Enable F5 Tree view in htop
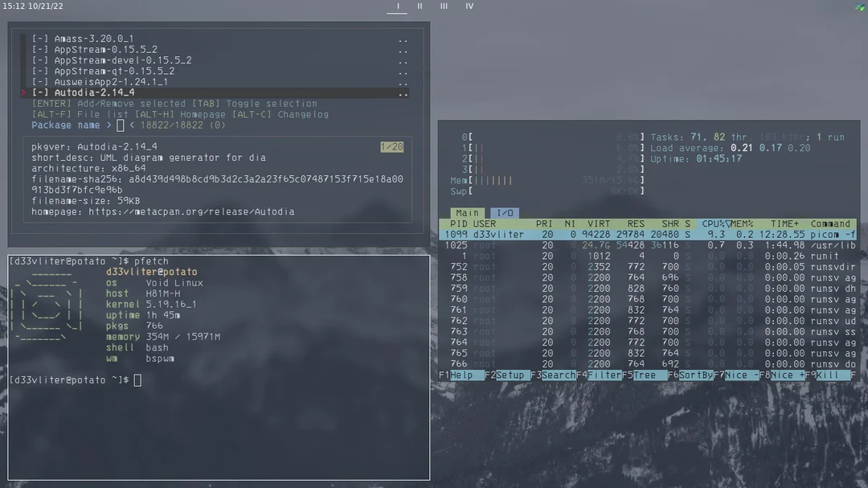 coord(643,375)
